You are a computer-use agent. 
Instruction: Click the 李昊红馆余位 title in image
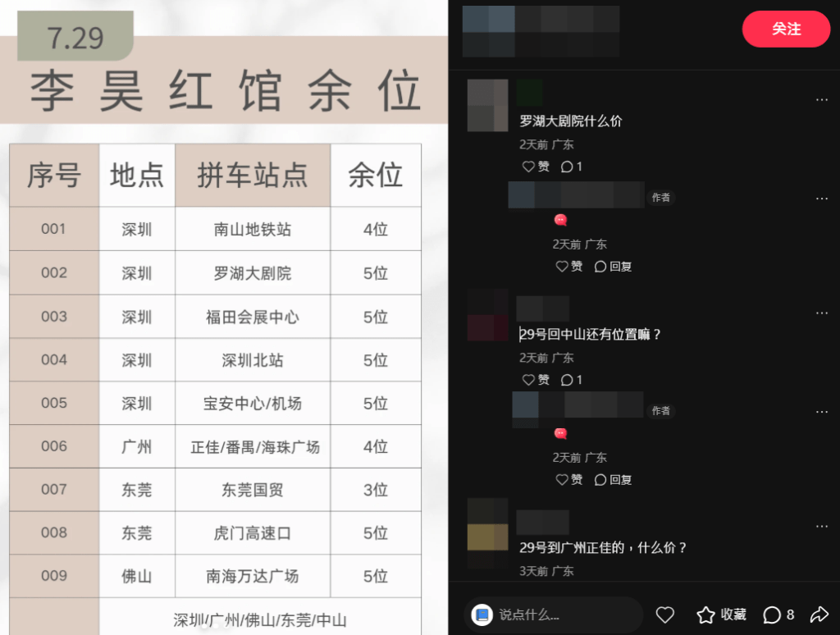(225, 90)
